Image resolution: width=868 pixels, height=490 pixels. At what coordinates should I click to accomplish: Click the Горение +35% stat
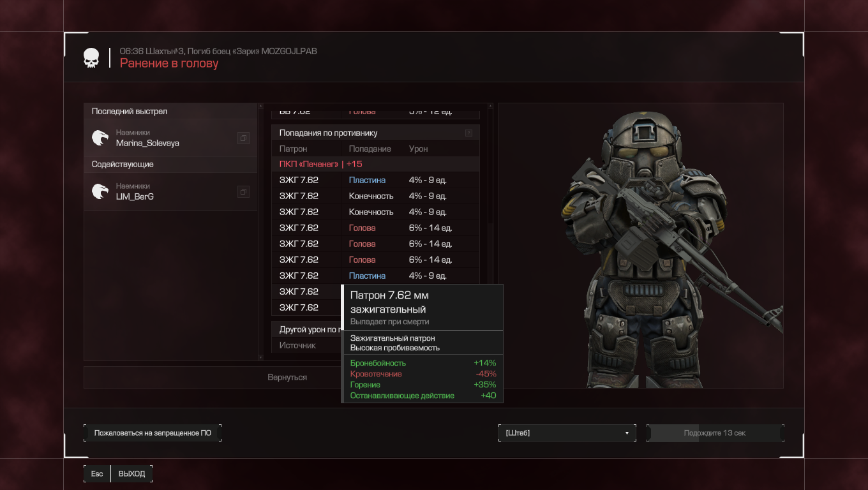[x=423, y=385]
